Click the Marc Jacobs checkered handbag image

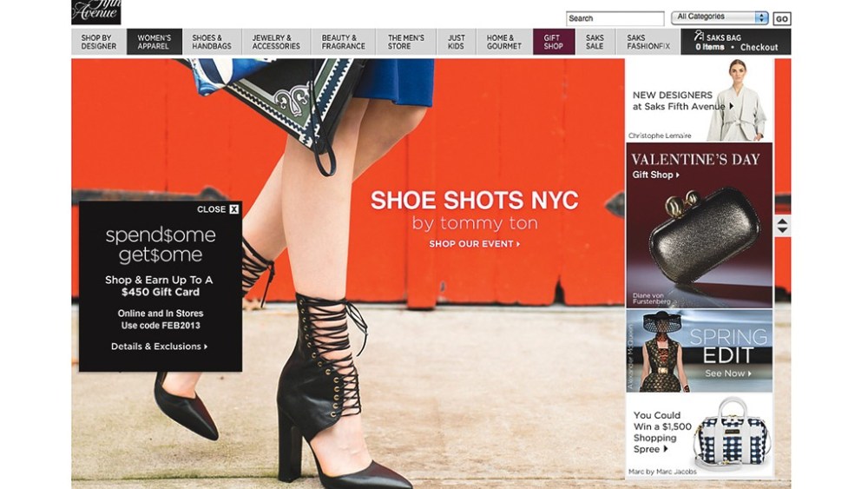pos(732,433)
